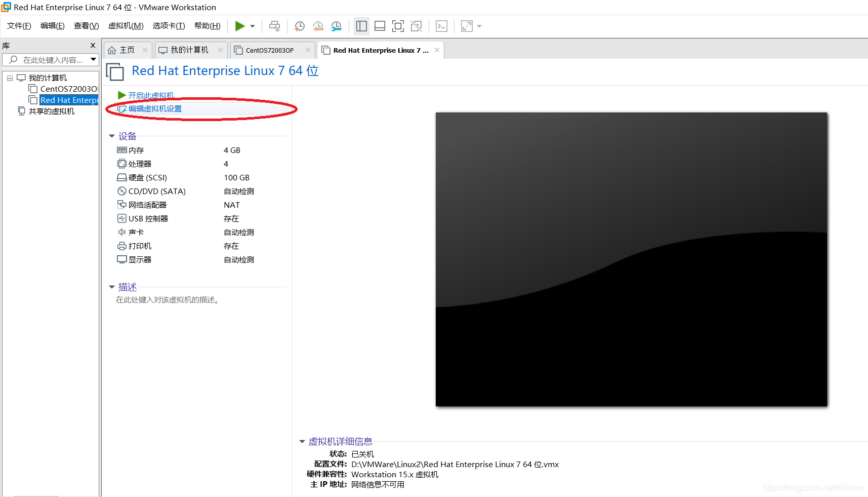Toggle the thumbnail bar view icon
The width and height of the screenshot is (868, 497).
click(380, 26)
